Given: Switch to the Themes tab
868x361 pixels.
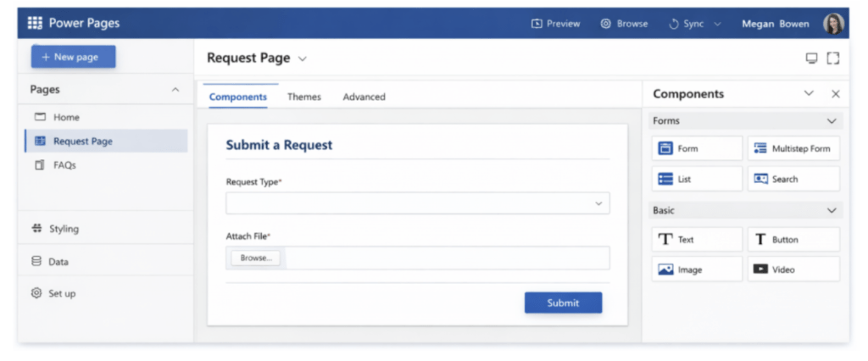Looking at the screenshot, I should click(x=304, y=97).
